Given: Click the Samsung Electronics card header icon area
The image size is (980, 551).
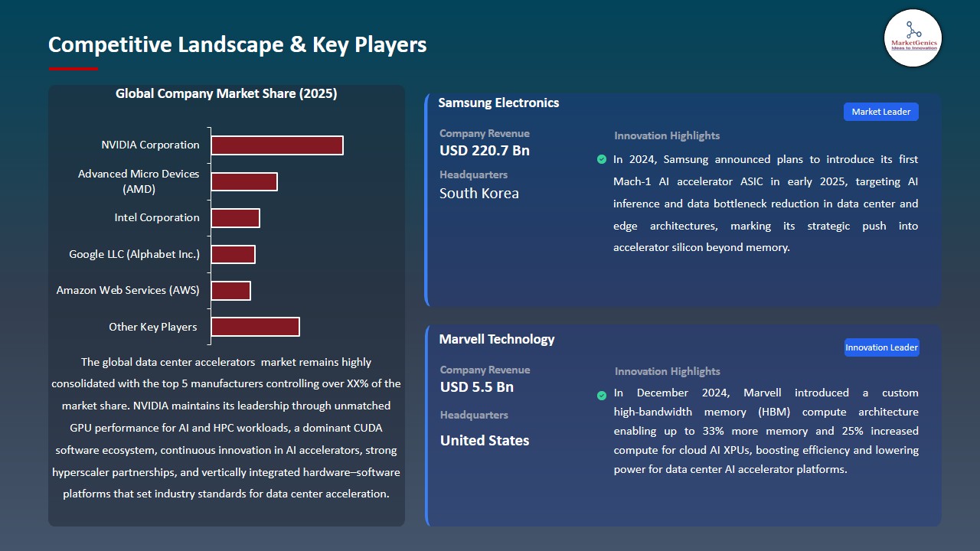Looking at the screenshot, I should tap(498, 103).
